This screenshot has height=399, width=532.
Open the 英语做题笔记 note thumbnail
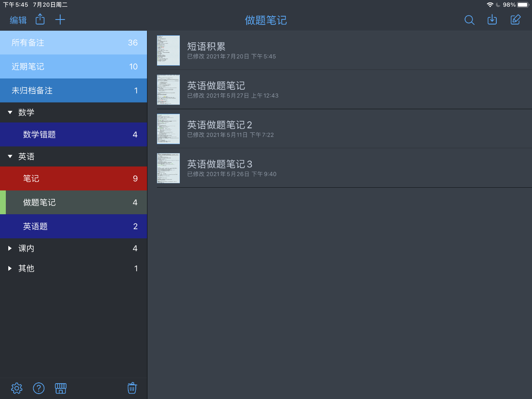(x=168, y=90)
